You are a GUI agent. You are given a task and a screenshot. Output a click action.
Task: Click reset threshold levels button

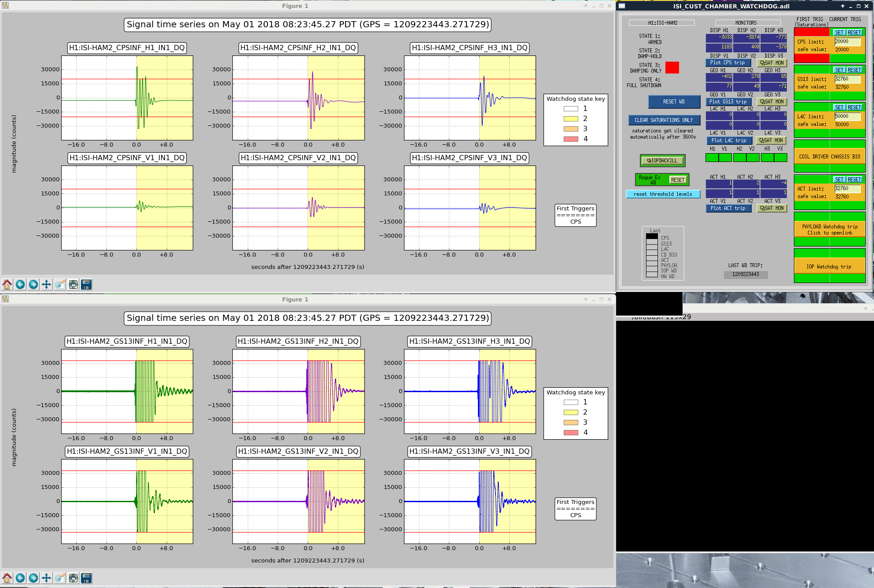662,194
